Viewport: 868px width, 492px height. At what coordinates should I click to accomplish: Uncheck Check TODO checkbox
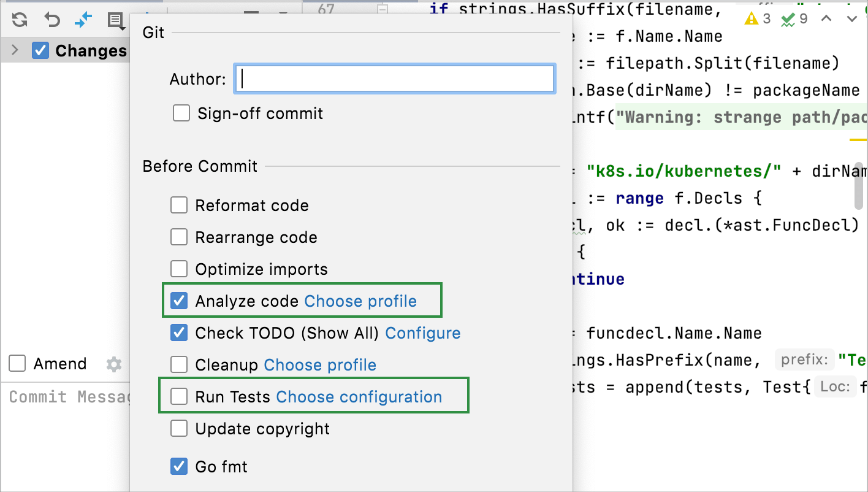tap(179, 332)
